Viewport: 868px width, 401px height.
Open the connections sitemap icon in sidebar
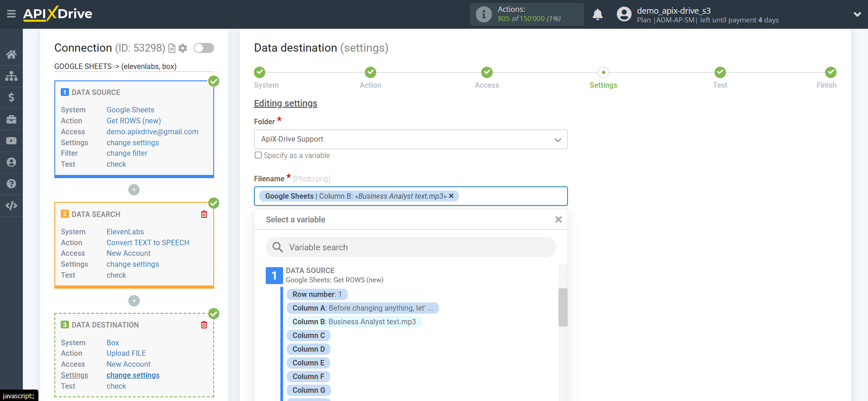tap(11, 76)
